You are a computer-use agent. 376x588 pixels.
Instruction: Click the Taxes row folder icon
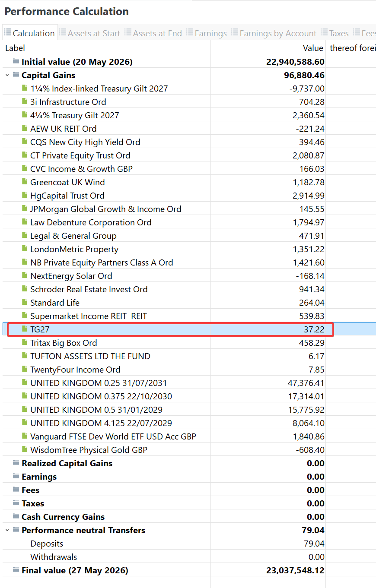coord(16,503)
